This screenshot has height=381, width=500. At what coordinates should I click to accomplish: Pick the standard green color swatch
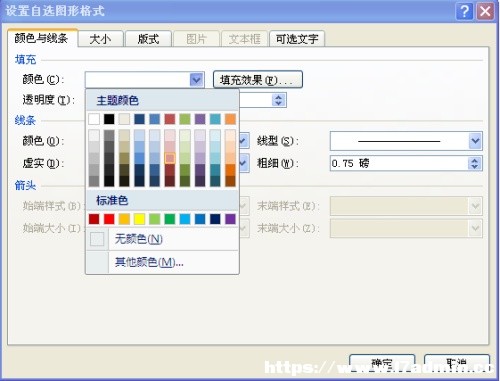170,219
